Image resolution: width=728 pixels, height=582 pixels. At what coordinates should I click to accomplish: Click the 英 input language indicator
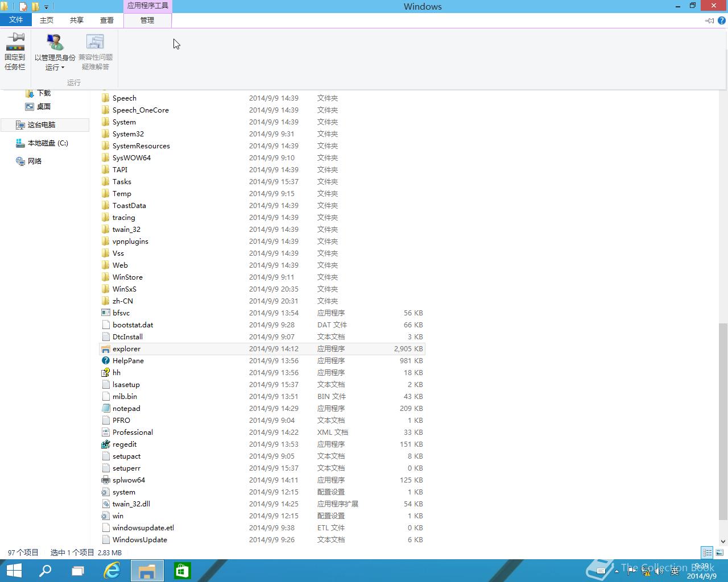[675, 571]
